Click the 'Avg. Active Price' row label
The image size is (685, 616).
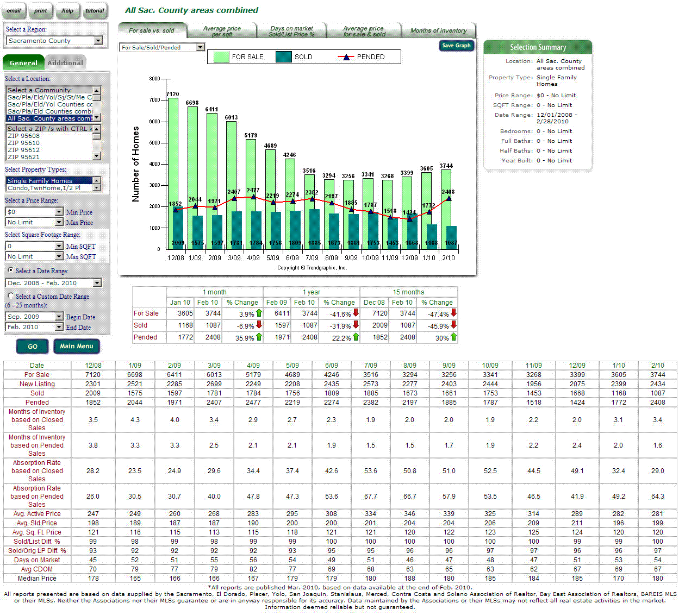click(37, 514)
